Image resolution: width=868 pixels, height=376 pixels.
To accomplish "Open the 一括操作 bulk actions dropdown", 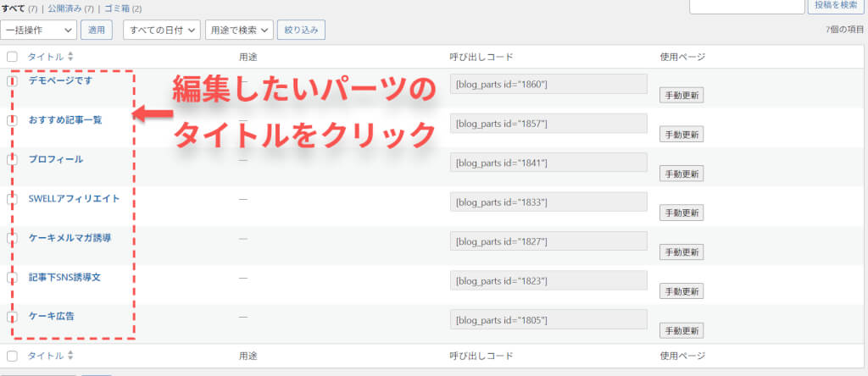I will tap(39, 30).
